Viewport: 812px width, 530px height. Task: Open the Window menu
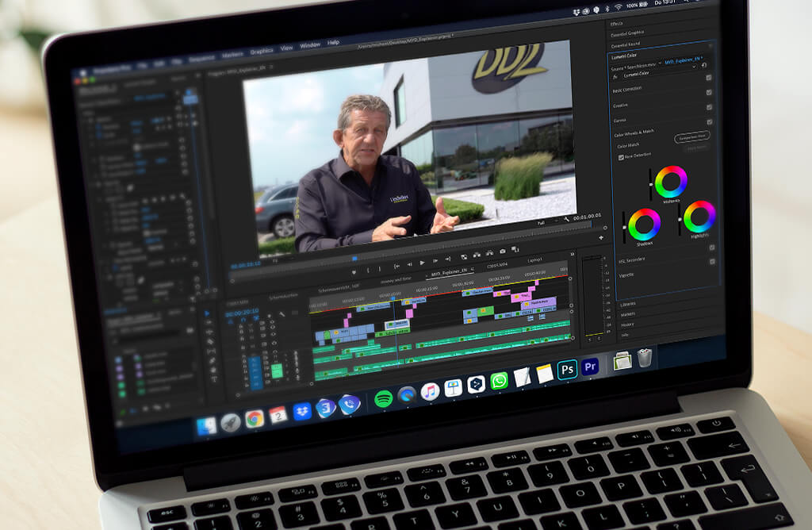(x=310, y=45)
